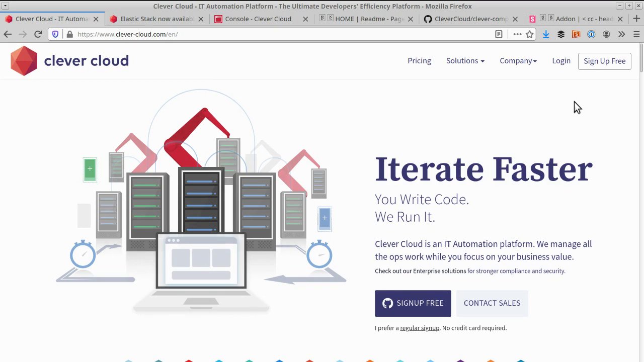The width and height of the screenshot is (644, 362).
Task: Close the HOME Readme tab
Action: pyautogui.click(x=411, y=19)
